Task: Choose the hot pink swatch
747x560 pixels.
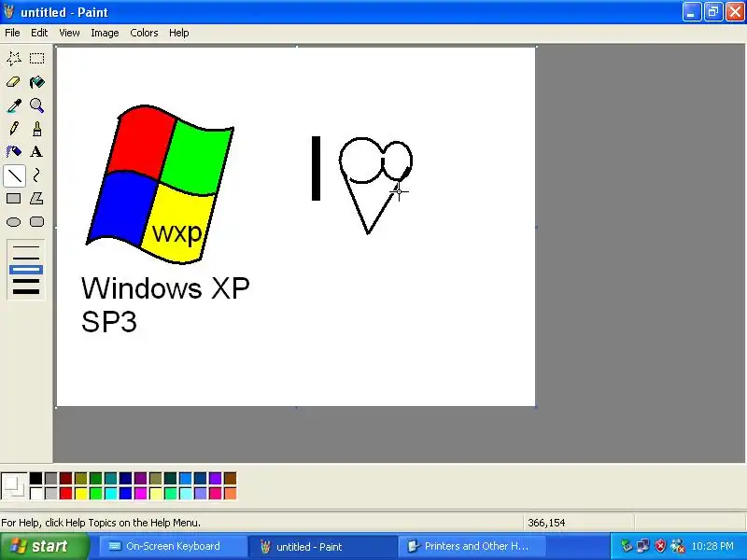Action: click(216, 494)
